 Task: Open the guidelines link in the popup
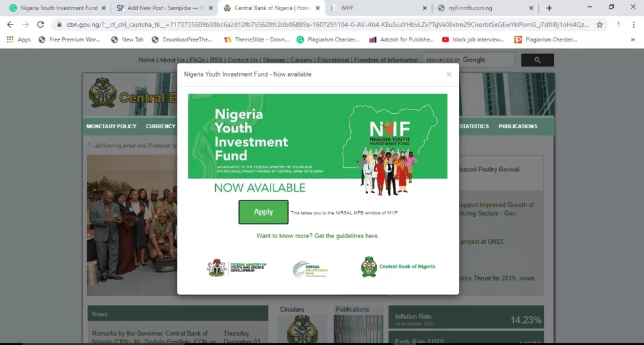[x=318, y=236]
